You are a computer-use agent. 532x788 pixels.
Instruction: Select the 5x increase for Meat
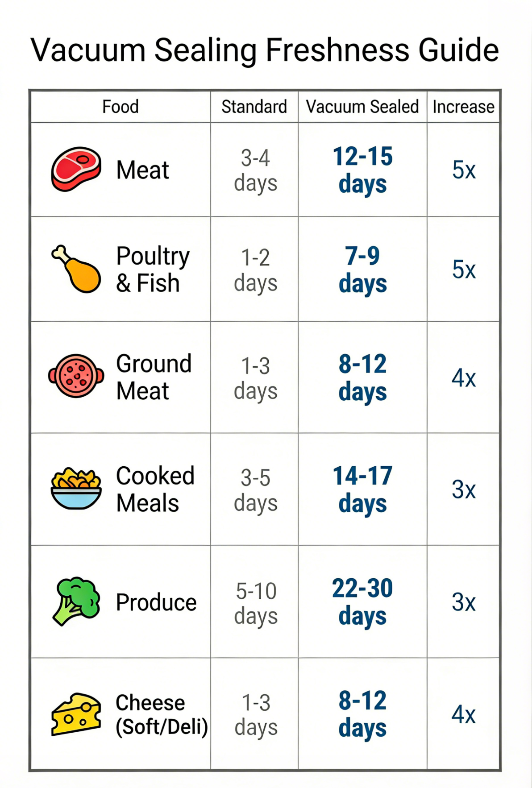pos(464,170)
